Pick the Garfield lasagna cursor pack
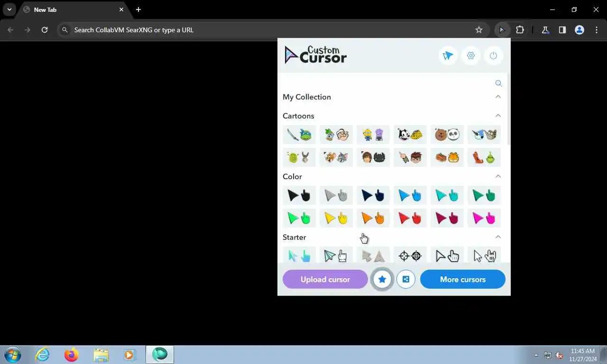This screenshot has width=607, height=364. (447, 157)
